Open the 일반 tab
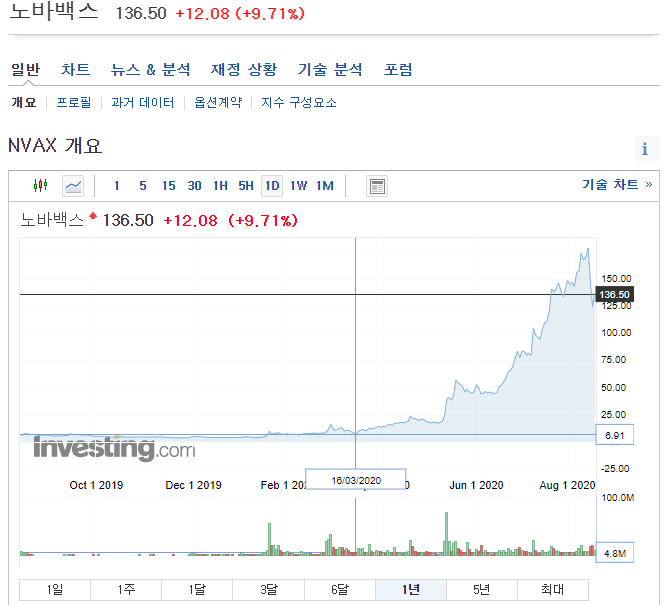This screenshot has width=672, height=605. [x=25, y=69]
